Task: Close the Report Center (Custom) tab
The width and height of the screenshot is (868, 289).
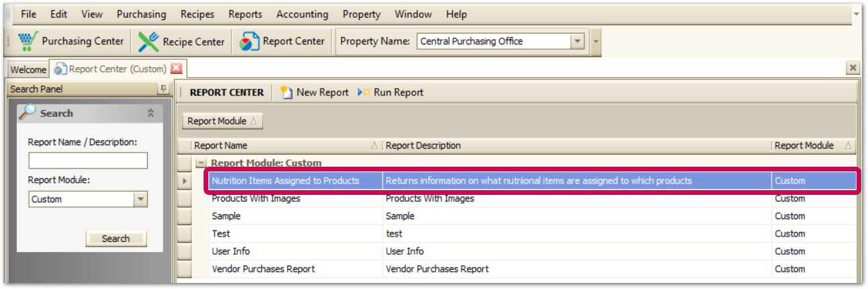Action: (x=176, y=69)
